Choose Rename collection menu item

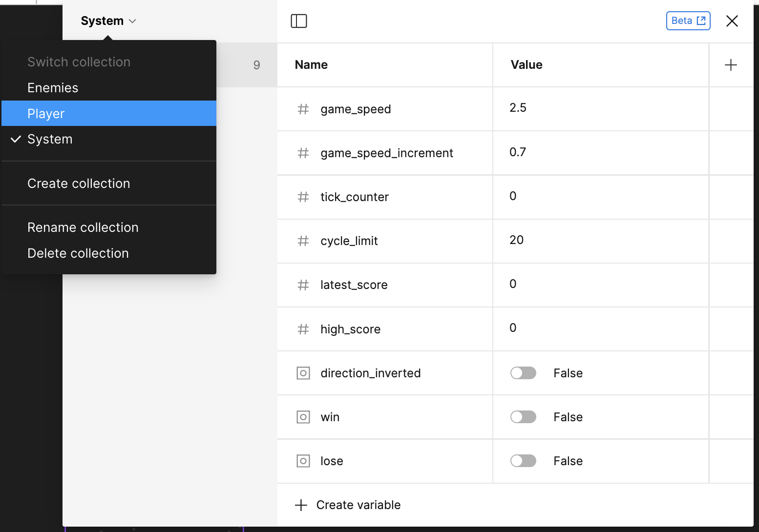click(109, 227)
